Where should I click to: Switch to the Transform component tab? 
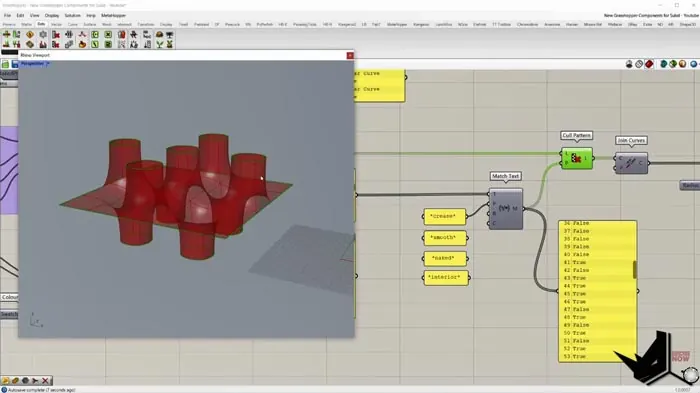click(x=146, y=24)
